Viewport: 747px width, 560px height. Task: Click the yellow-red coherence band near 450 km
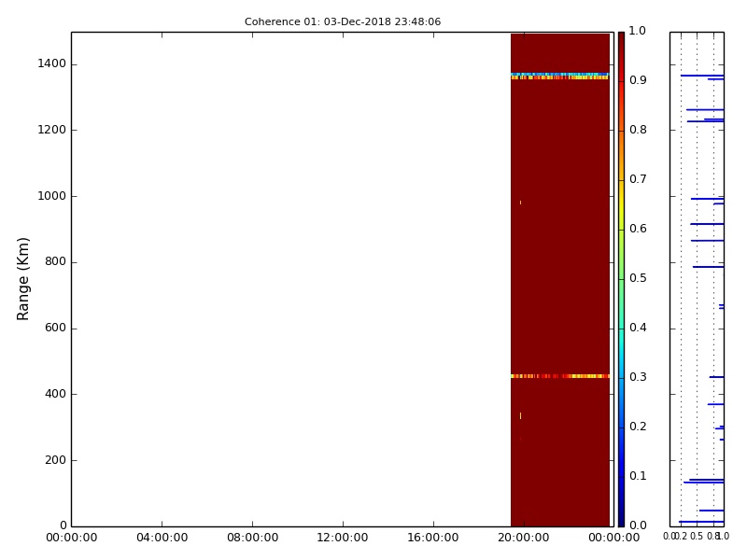click(x=560, y=376)
